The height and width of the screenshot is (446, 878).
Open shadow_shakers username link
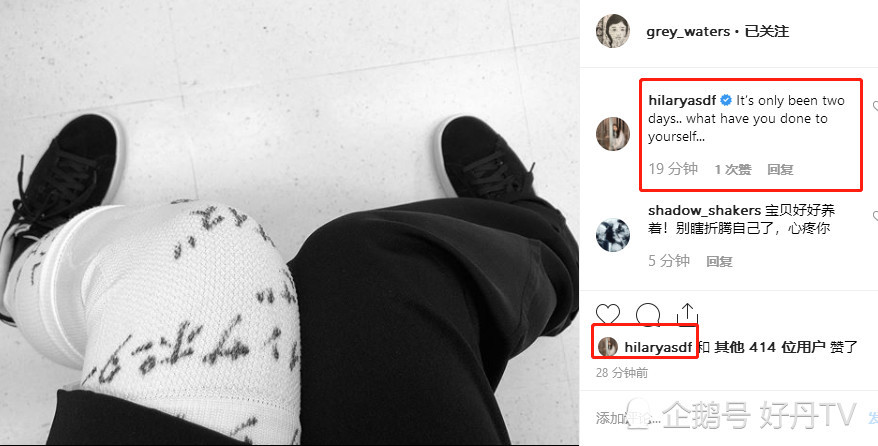704,210
